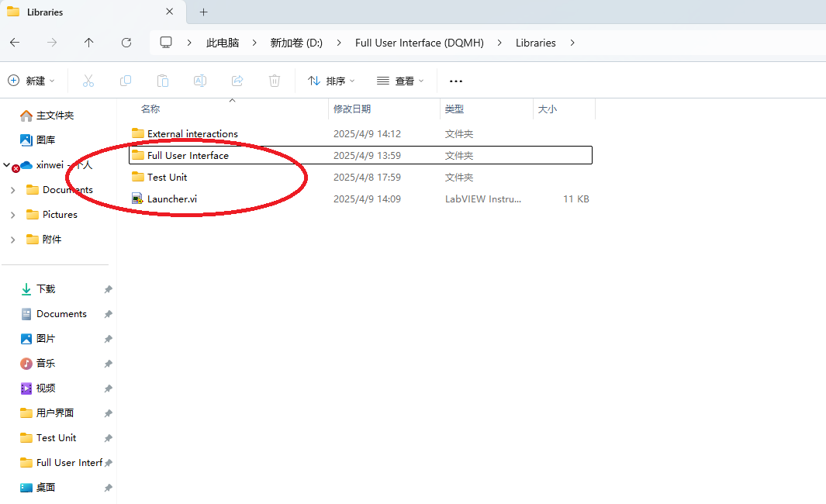Select 主文件夹 in the navigation pane
Screen dimensions: 826x504
(54, 116)
